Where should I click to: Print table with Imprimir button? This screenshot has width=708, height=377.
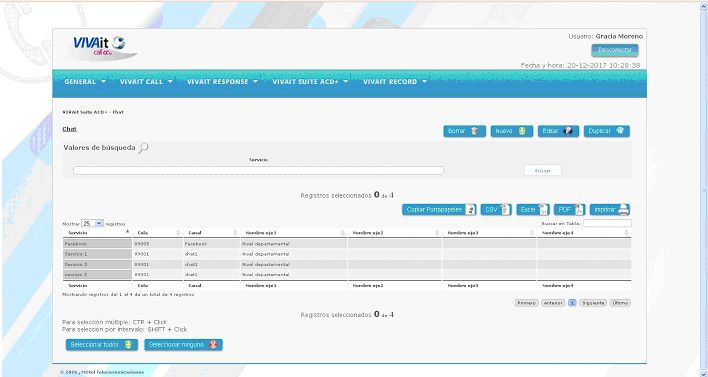pos(610,209)
